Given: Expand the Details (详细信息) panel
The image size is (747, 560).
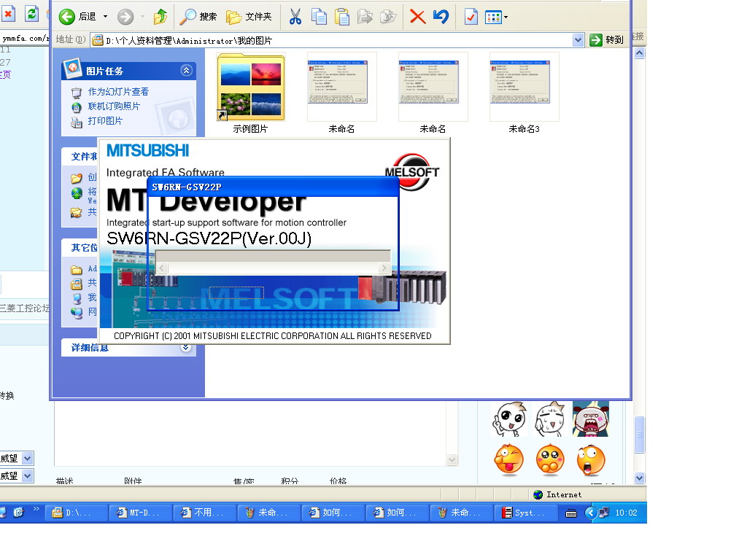Looking at the screenshot, I should pos(187,348).
